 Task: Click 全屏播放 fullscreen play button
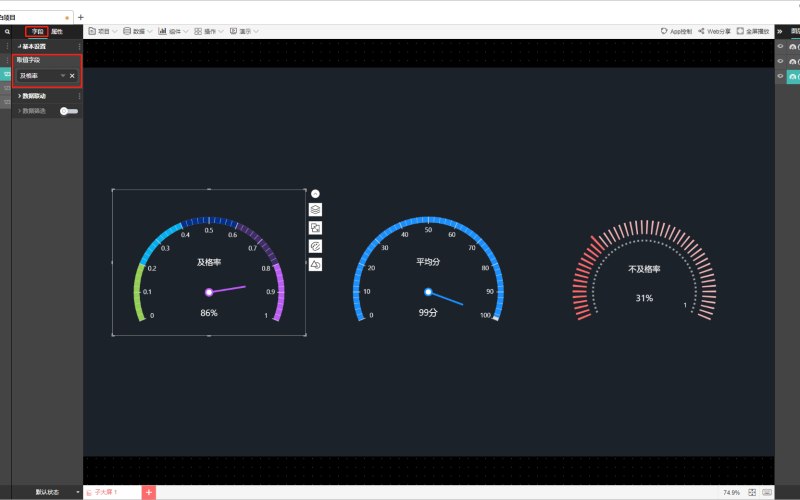(x=753, y=31)
